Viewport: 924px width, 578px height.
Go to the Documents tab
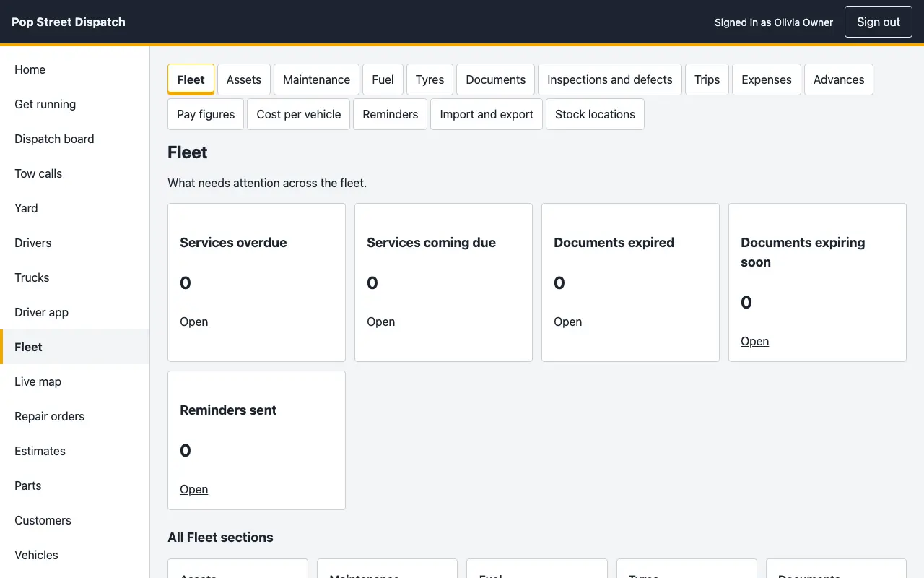tap(496, 79)
